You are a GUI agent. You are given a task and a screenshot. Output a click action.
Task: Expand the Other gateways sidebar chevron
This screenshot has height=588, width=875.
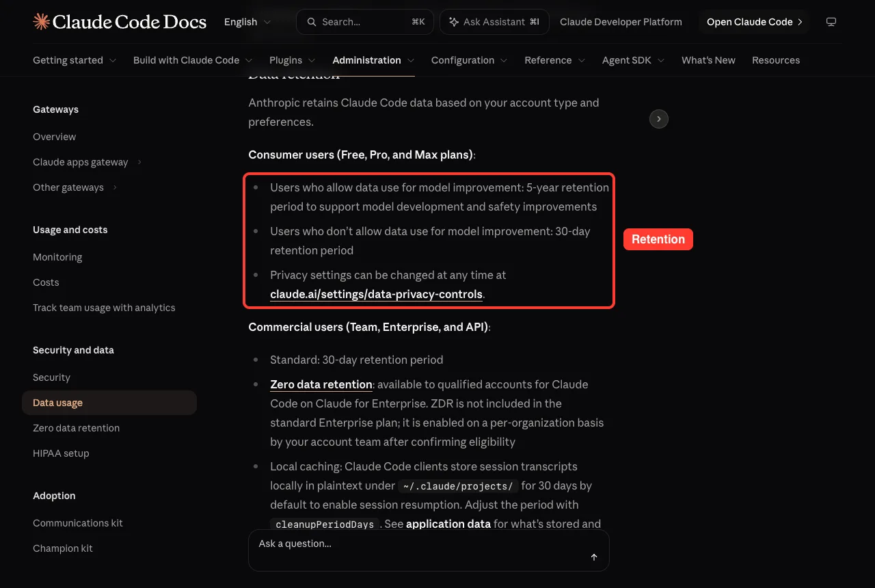pyautogui.click(x=115, y=187)
